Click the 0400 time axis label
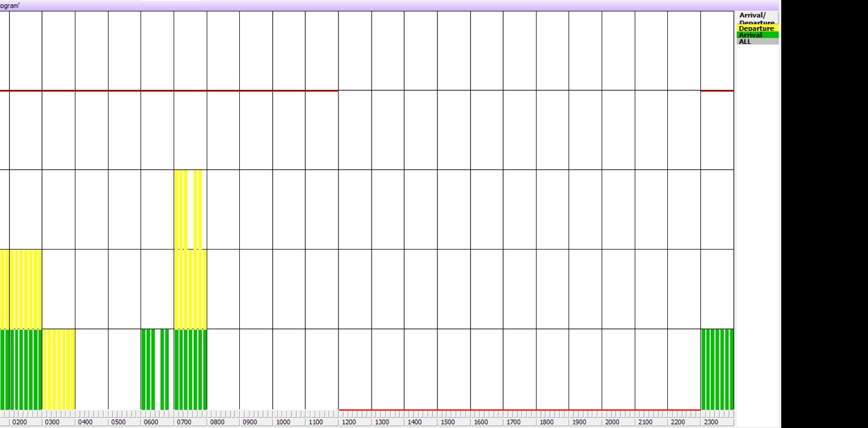868x428 pixels. pyautogui.click(x=85, y=422)
